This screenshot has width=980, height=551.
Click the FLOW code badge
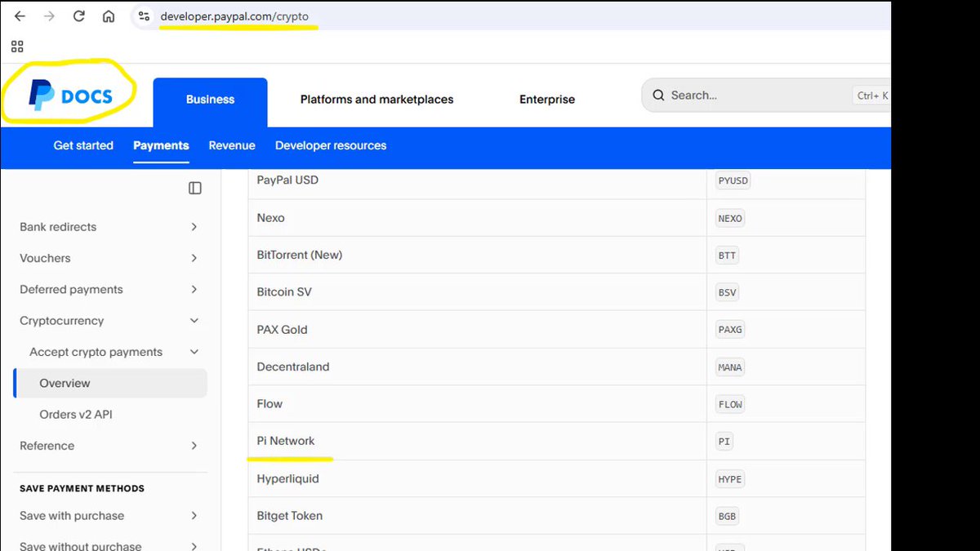730,404
